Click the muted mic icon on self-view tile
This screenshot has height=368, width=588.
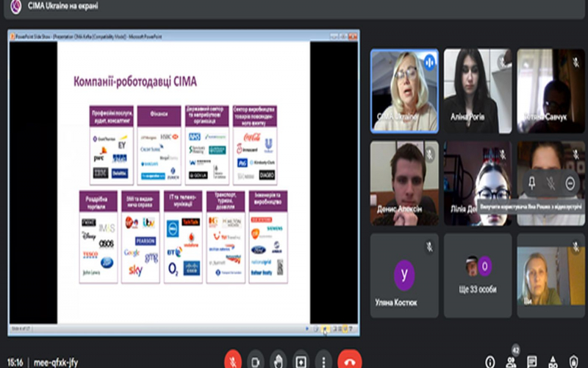576,247
